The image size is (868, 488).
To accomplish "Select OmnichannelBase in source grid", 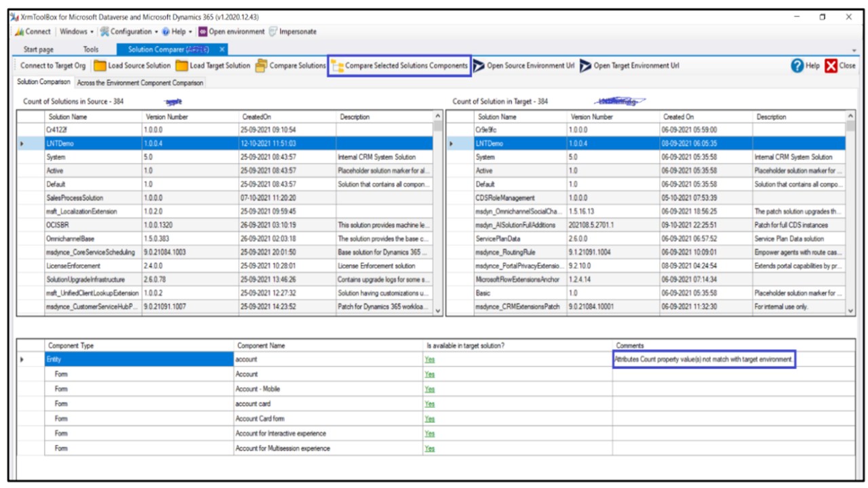I will pos(224,239).
